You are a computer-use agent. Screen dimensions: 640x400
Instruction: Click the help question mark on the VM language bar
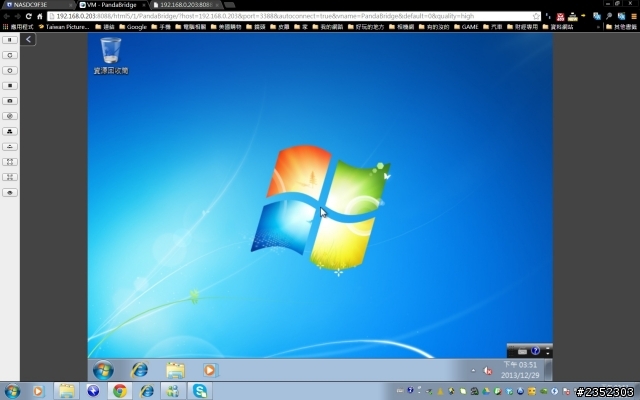point(535,351)
